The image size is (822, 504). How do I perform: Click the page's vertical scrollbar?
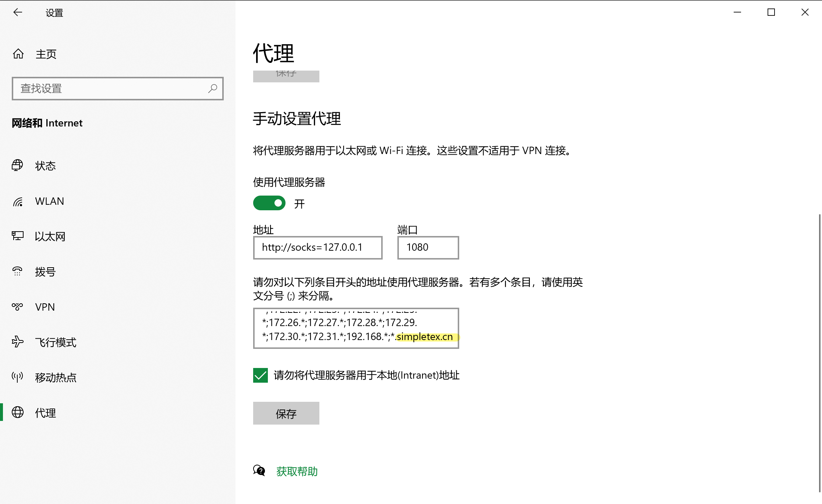coord(820,353)
